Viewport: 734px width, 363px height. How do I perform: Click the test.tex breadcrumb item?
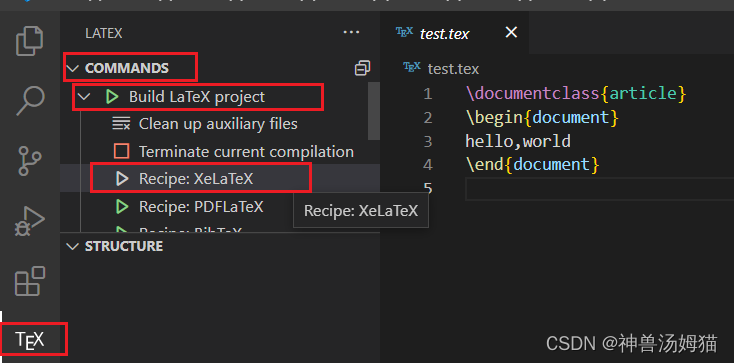pos(453,69)
